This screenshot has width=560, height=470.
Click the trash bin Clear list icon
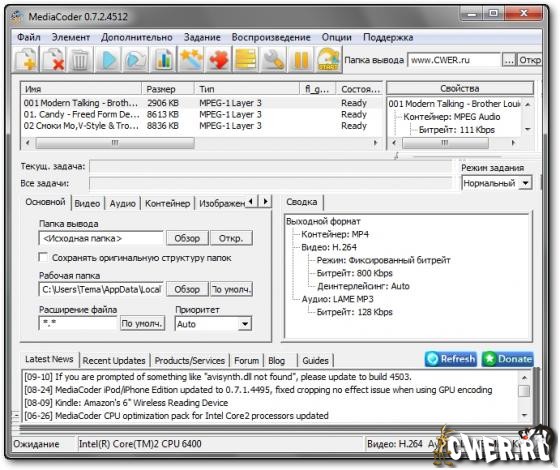point(80,59)
